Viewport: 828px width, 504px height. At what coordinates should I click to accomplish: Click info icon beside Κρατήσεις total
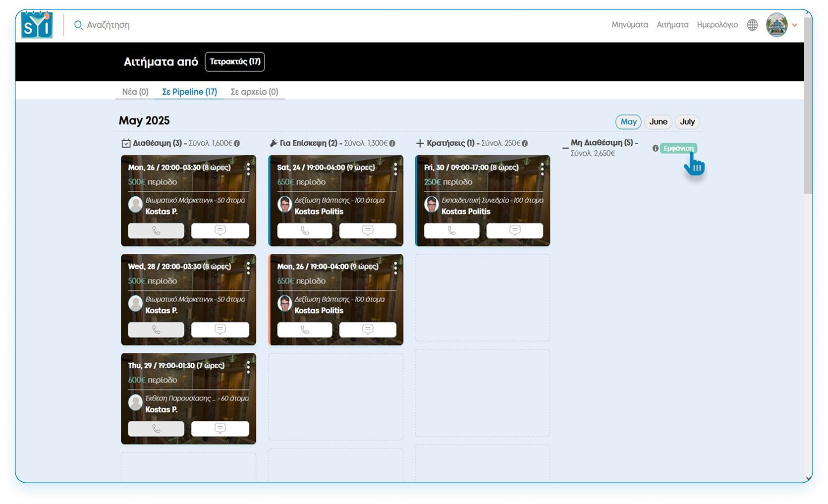[525, 143]
